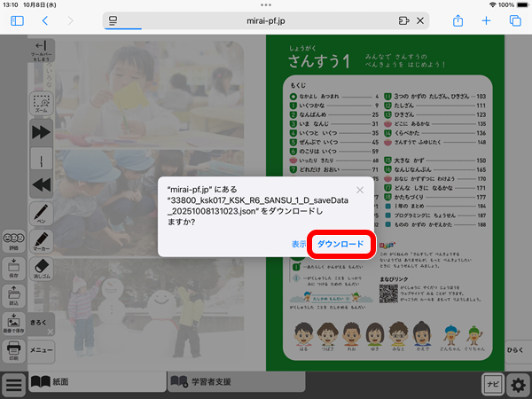Open the メニュー button

[x=41, y=351]
